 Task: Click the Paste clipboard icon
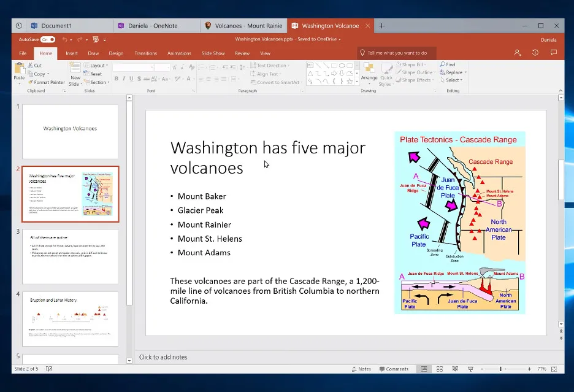point(19,69)
